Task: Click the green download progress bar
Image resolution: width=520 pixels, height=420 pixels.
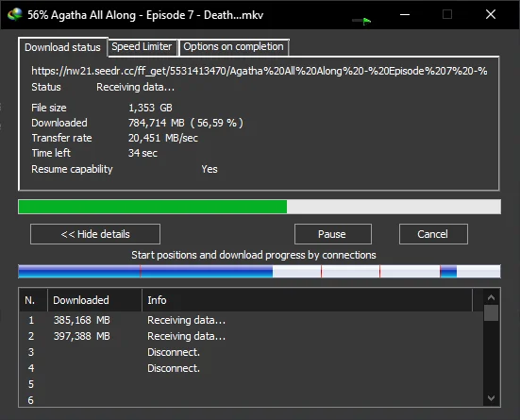Action: click(x=260, y=207)
